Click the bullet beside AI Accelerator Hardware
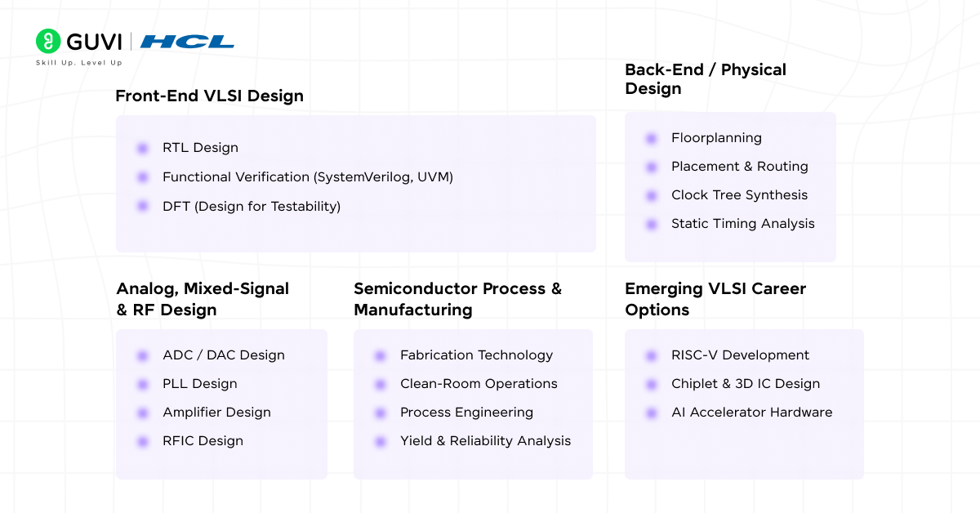The height and width of the screenshot is (513, 980). pos(651,413)
